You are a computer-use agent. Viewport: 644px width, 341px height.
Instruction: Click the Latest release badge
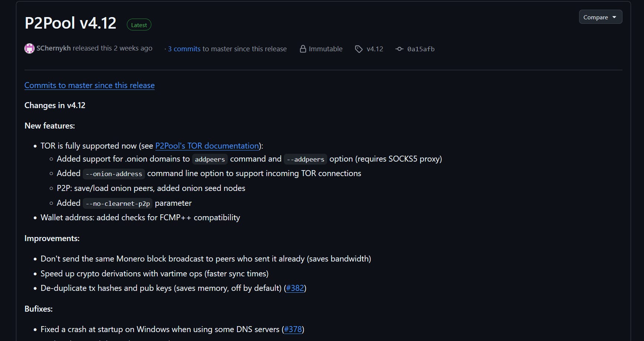pos(139,25)
